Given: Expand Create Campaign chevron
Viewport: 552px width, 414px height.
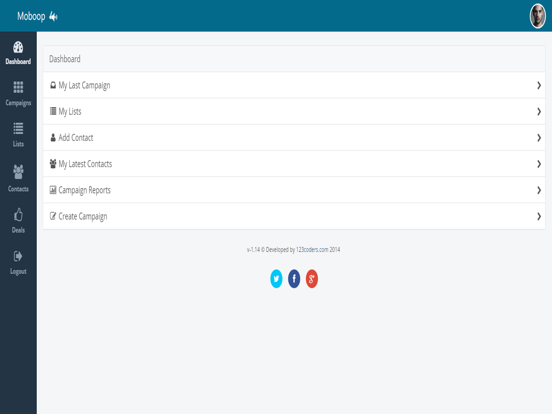Looking at the screenshot, I should pyautogui.click(x=539, y=217).
